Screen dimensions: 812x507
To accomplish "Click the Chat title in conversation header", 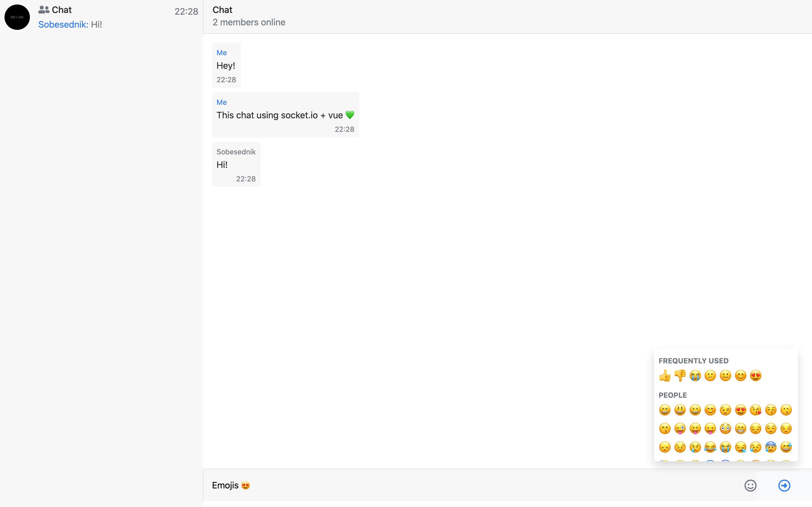I will tap(222, 10).
